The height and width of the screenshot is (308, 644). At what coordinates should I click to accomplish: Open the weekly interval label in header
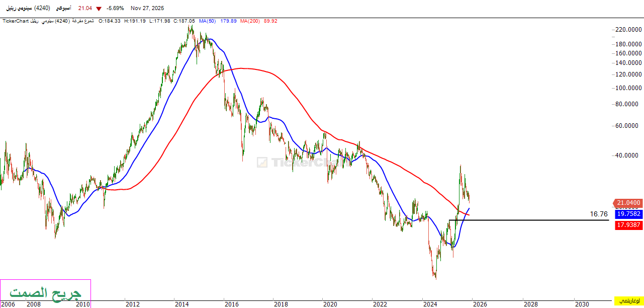[62, 9]
